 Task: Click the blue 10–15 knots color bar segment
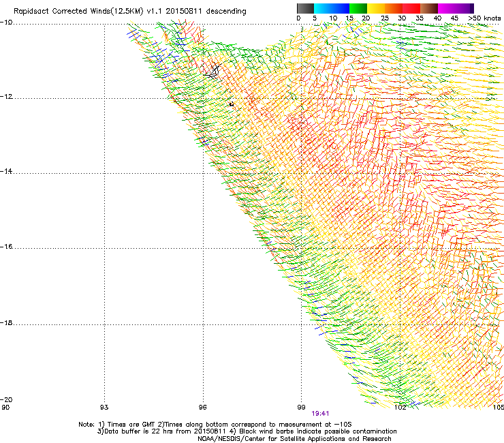pos(341,8)
